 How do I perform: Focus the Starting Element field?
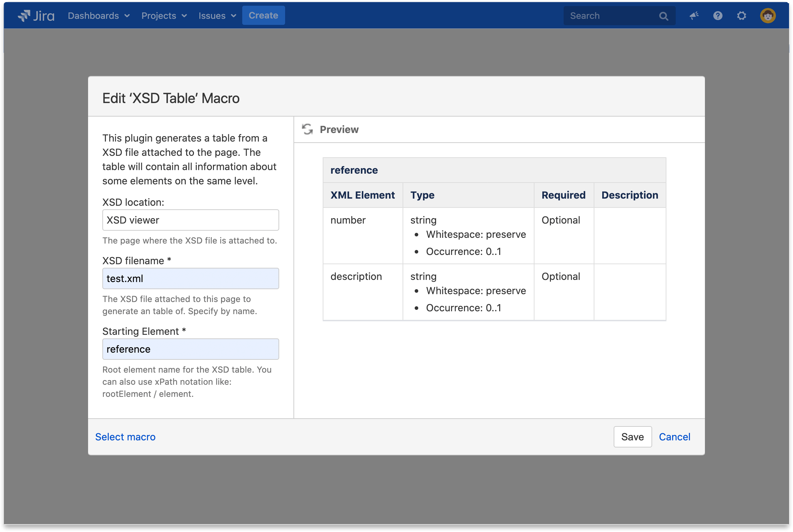[190, 349]
